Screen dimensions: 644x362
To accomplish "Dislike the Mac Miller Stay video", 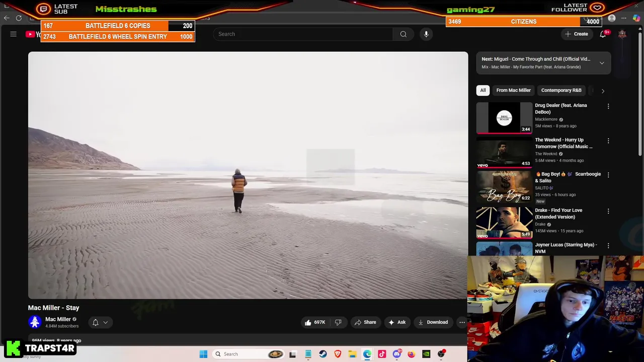I will pos(338,322).
